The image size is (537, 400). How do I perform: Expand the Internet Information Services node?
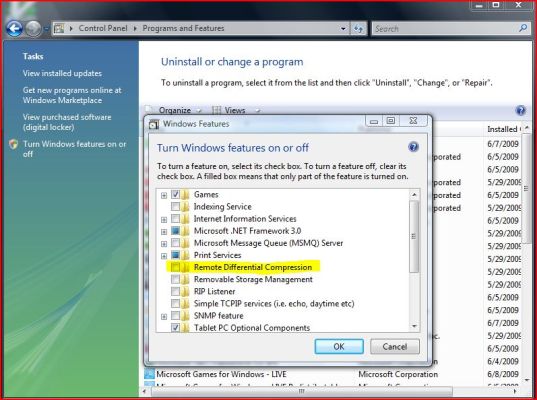(164, 220)
